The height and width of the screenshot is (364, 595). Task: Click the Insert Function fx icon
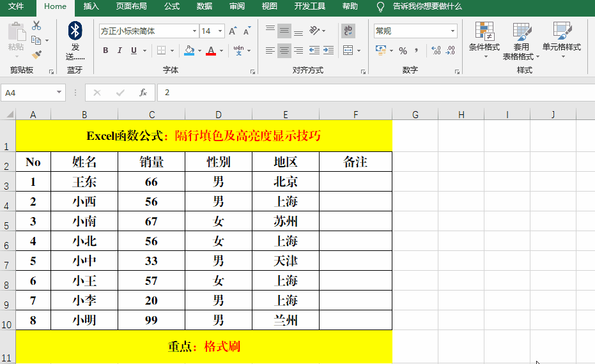tap(143, 93)
